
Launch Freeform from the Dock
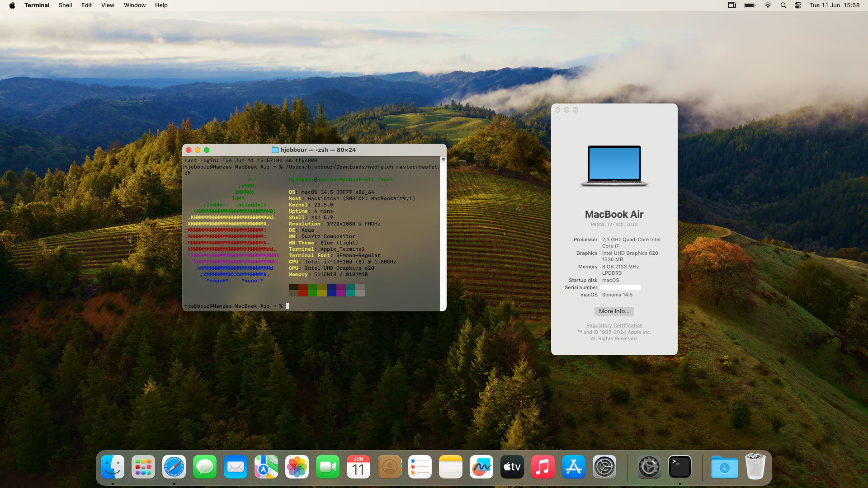[481, 467]
